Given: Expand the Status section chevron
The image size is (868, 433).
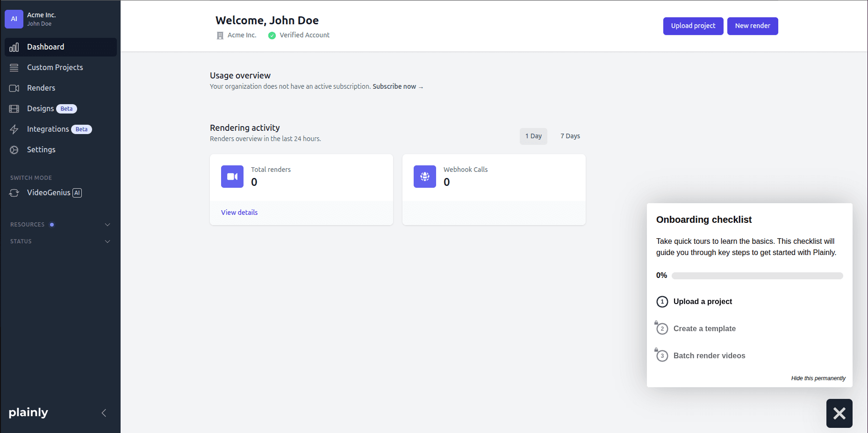Looking at the screenshot, I should coord(108,241).
